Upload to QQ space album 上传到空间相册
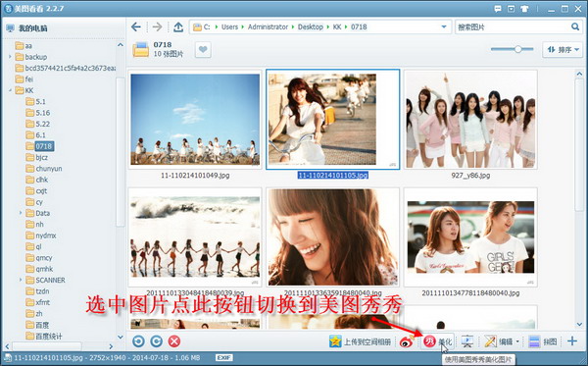The height and width of the screenshot is (366, 588). pyautogui.click(x=360, y=341)
